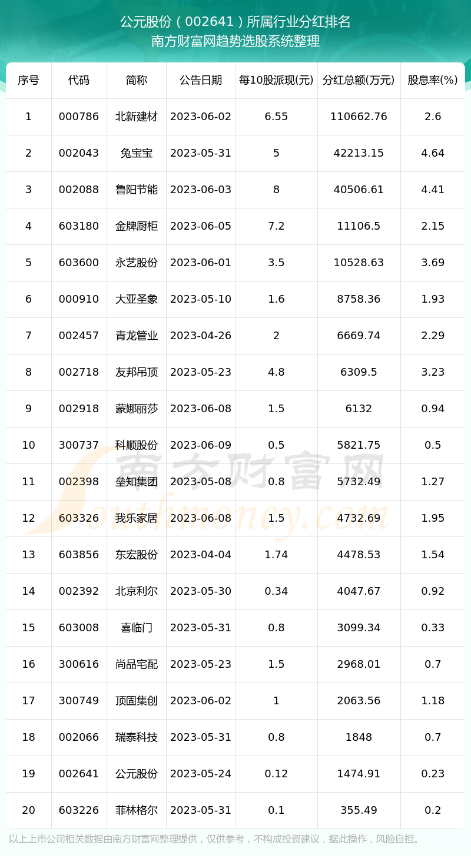Select the stock name 北新建材
471x868 pixels.
137,117
